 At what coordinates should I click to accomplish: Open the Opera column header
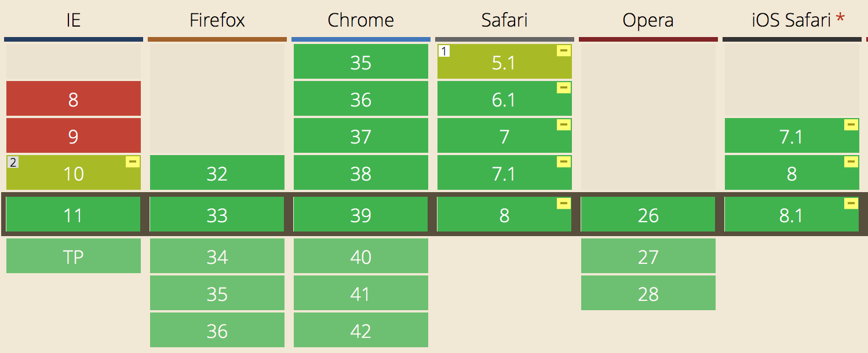[648, 20]
